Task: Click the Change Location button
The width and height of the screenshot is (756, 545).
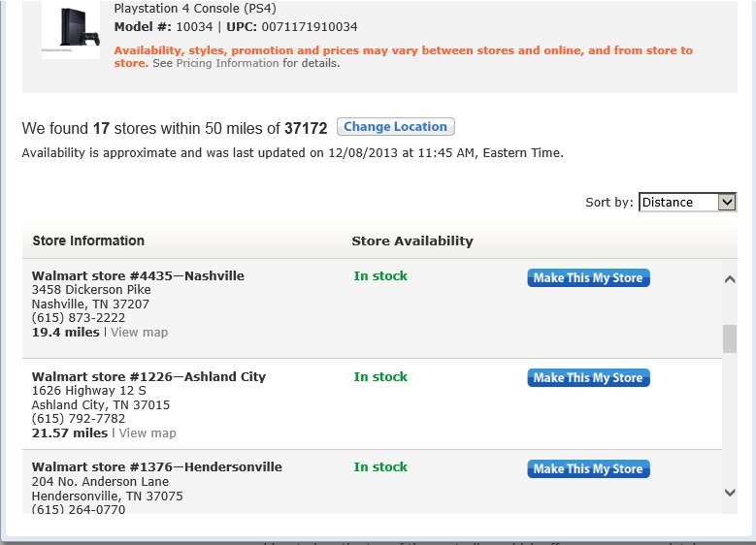Action: (x=395, y=127)
